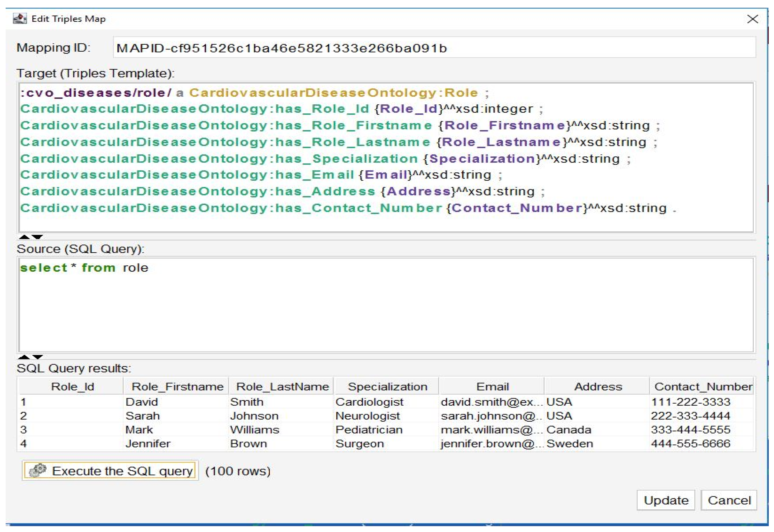Click the Edit Triples Map window icon
Screen dimensions: 774x532
20,19
